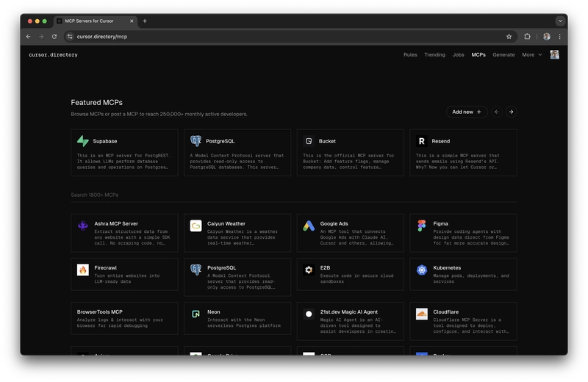Click the Bucket logo icon
The width and height of the screenshot is (588, 382).
(309, 141)
